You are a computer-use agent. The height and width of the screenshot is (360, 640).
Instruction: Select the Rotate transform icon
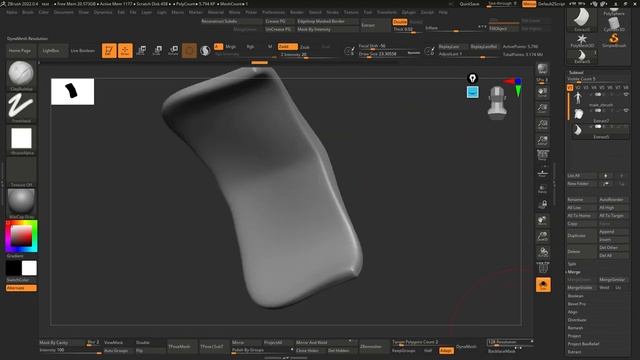173,51
